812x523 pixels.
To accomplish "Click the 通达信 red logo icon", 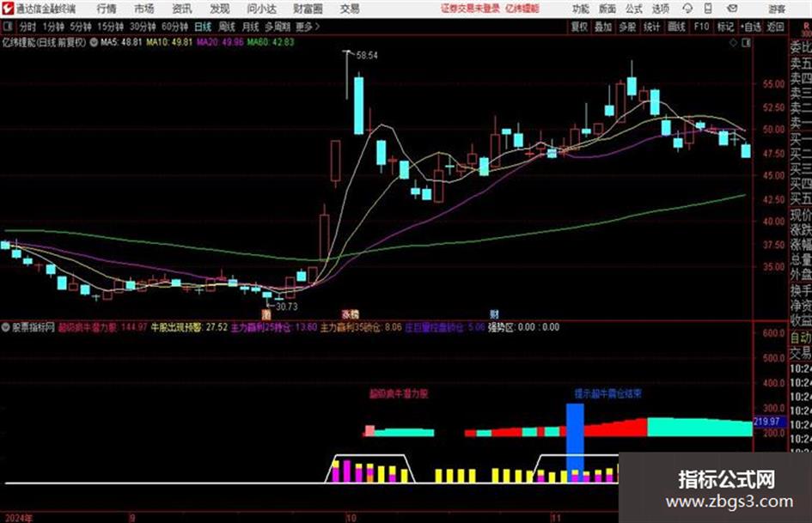I will pyautogui.click(x=7, y=9).
